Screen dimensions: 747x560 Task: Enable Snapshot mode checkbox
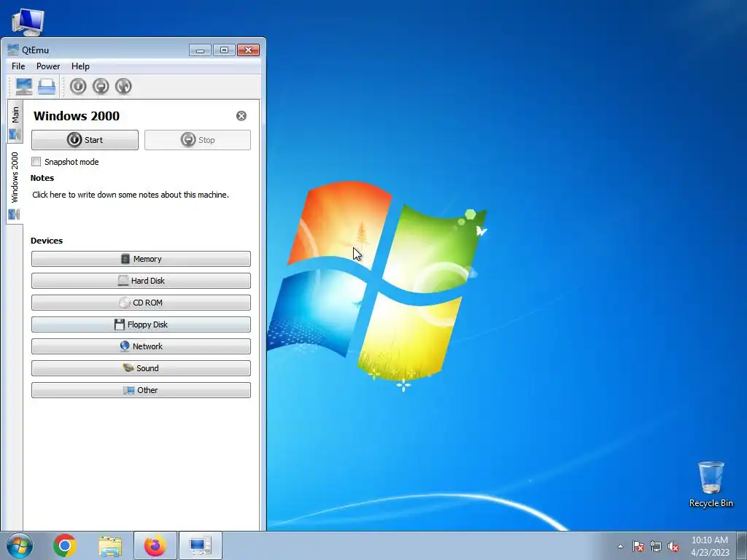[36, 161]
